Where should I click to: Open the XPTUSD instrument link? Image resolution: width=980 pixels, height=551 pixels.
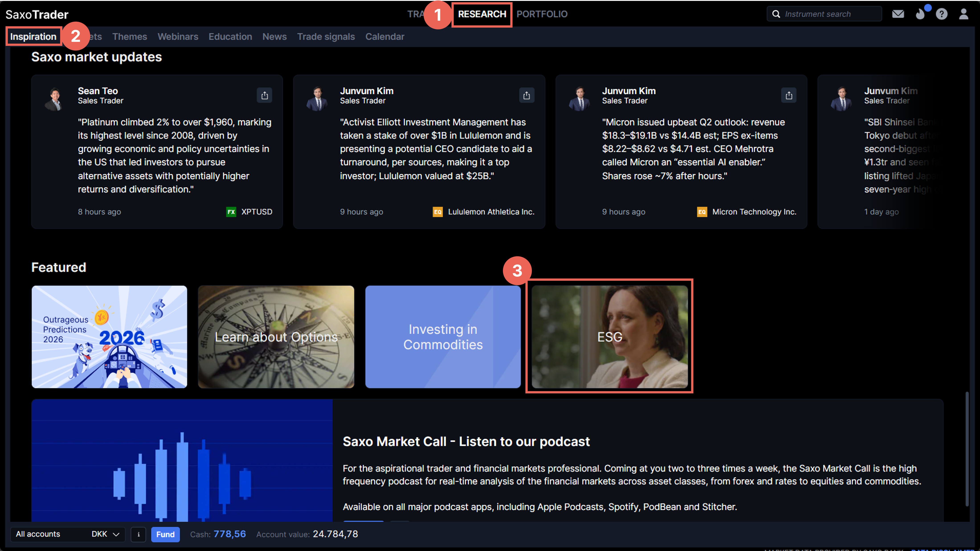pos(256,212)
